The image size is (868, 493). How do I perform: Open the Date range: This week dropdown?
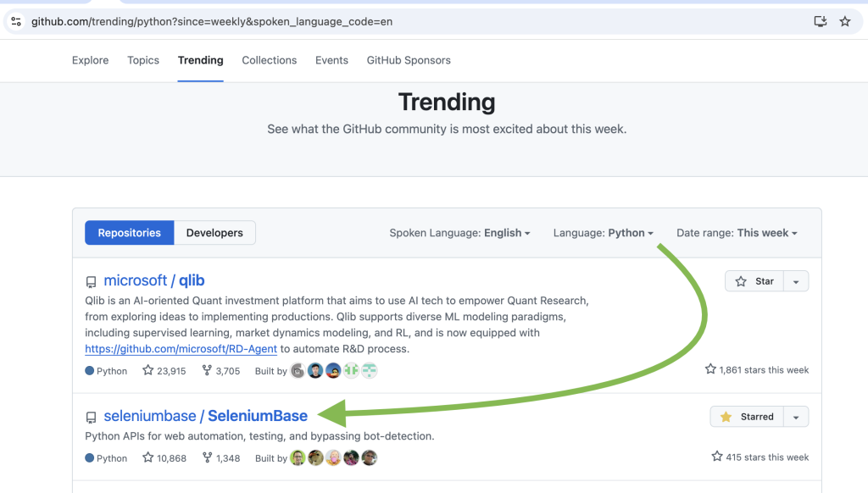[x=737, y=233]
